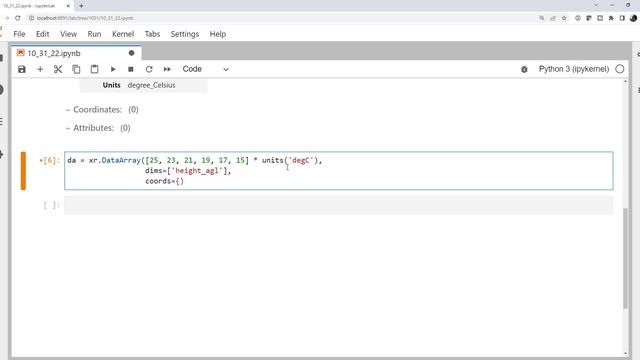Open the Run menu
Viewport: 640px width, 360px height.
coord(94,34)
